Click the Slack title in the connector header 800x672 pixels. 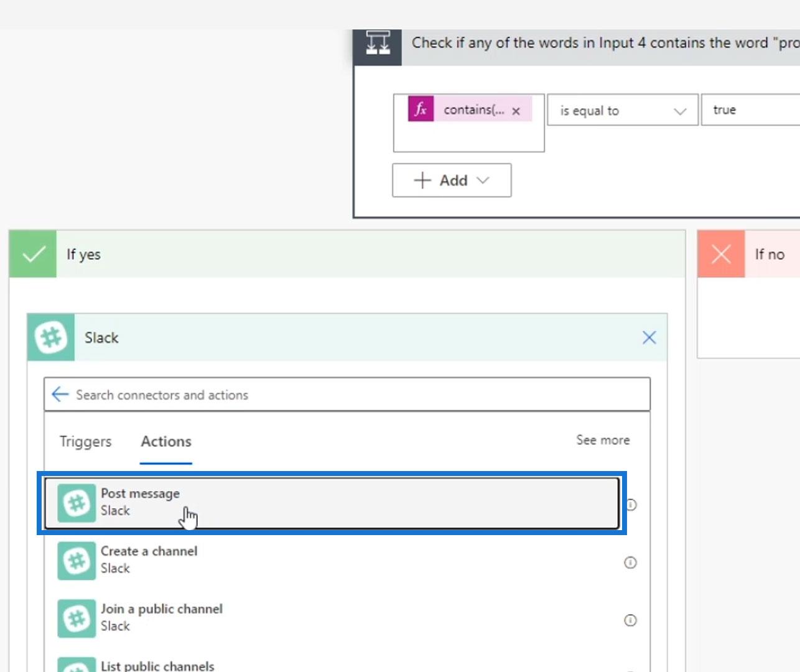(101, 338)
